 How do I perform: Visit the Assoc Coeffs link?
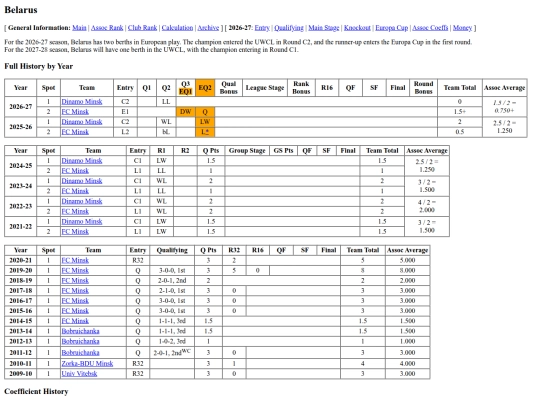(430, 28)
